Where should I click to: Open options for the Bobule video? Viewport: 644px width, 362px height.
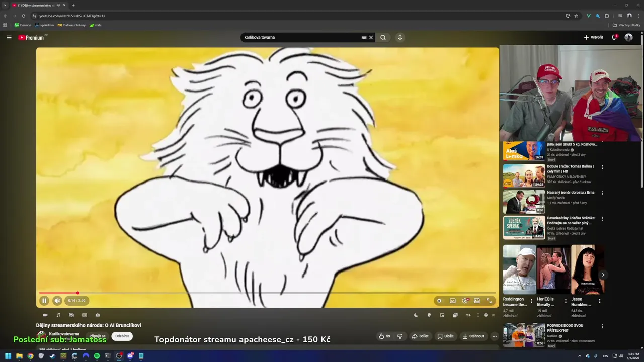click(602, 167)
